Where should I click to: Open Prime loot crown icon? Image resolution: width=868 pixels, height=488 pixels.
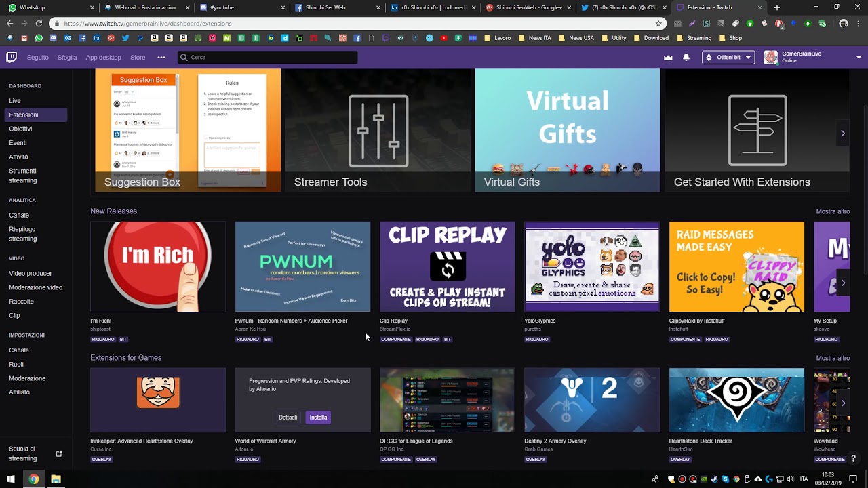tap(668, 58)
